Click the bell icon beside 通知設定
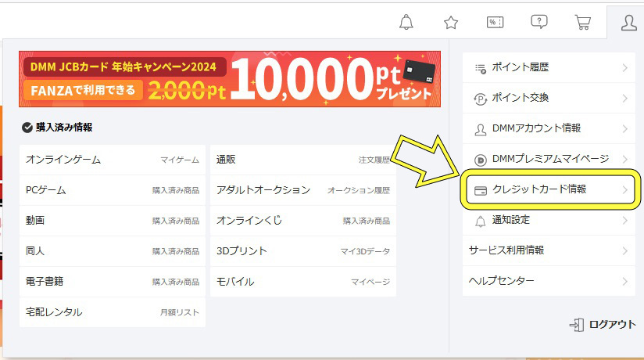This screenshot has height=360, width=644. [x=481, y=221]
